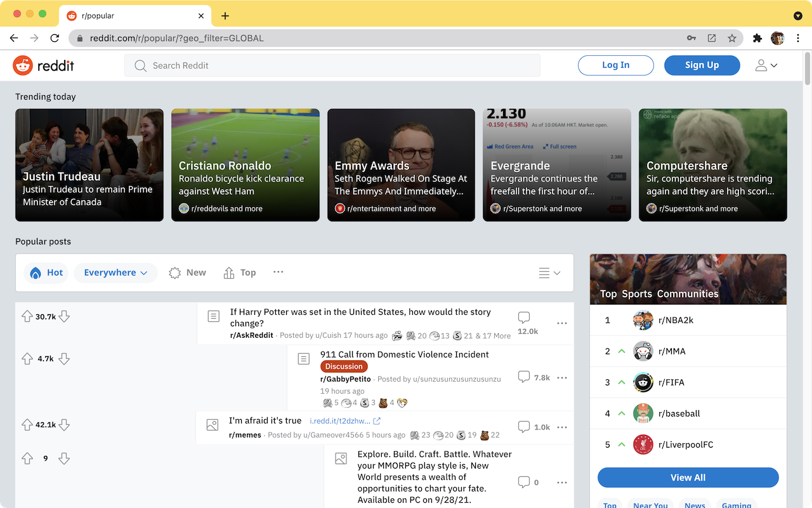
Task: Click the Sign Up button
Action: tap(702, 65)
